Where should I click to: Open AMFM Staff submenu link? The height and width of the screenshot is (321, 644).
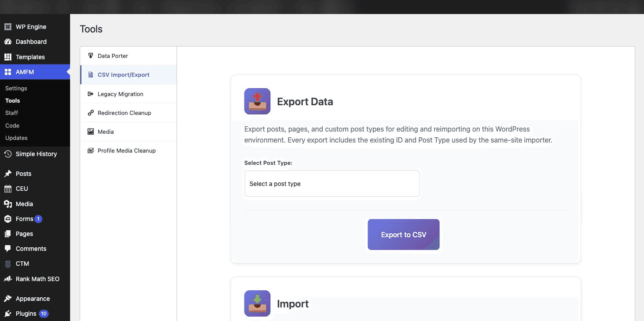12,113
